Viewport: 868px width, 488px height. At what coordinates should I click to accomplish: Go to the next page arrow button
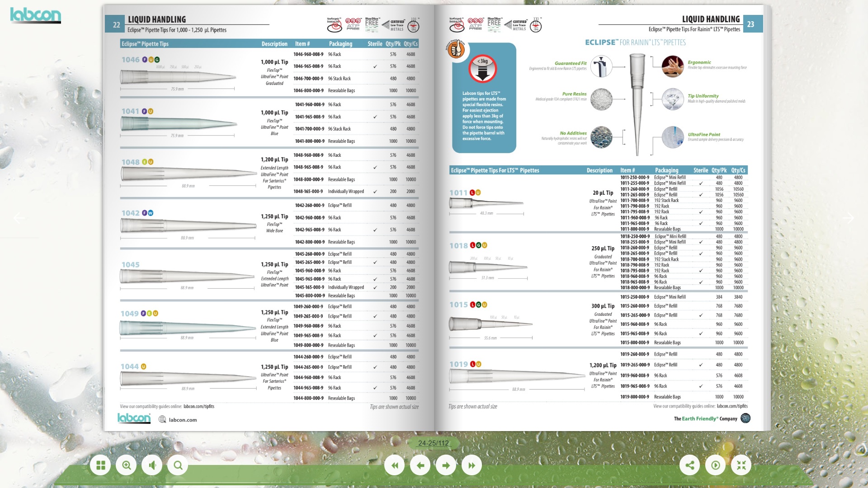446,465
